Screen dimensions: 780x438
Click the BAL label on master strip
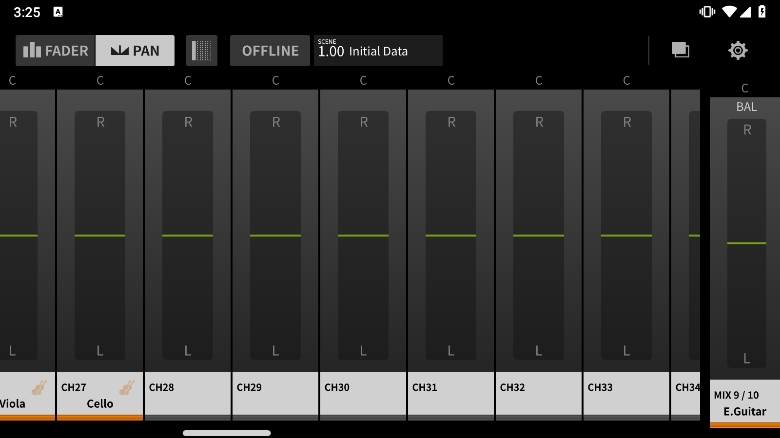pos(746,107)
